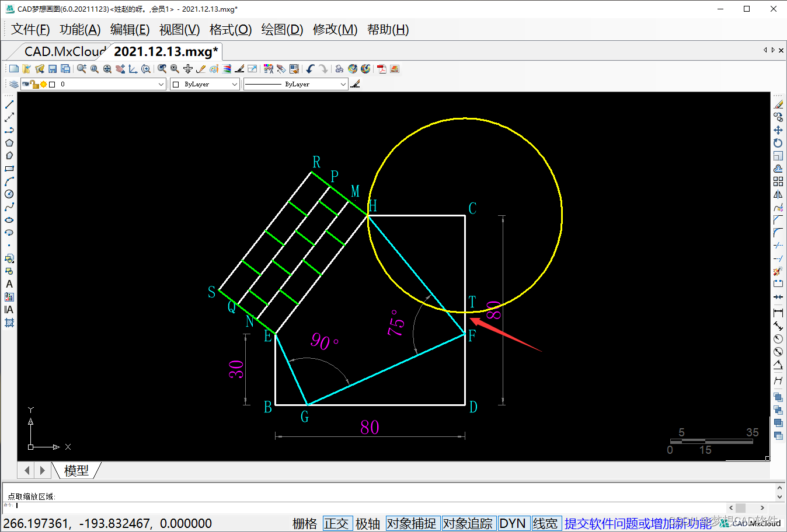This screenshot has height=532, width=787.
Task: Open the layer 0 dropdown
Action: point(161,84)
